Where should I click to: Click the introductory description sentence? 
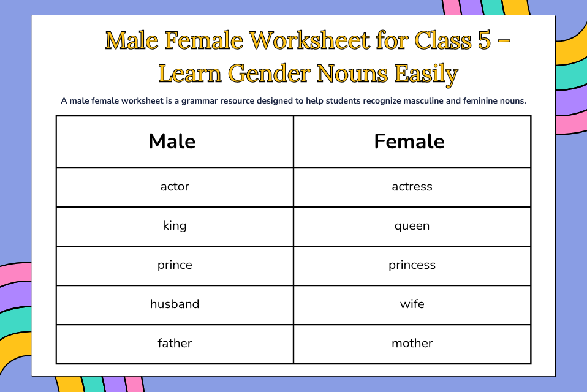pyautogui.click(x=293, y=100)
